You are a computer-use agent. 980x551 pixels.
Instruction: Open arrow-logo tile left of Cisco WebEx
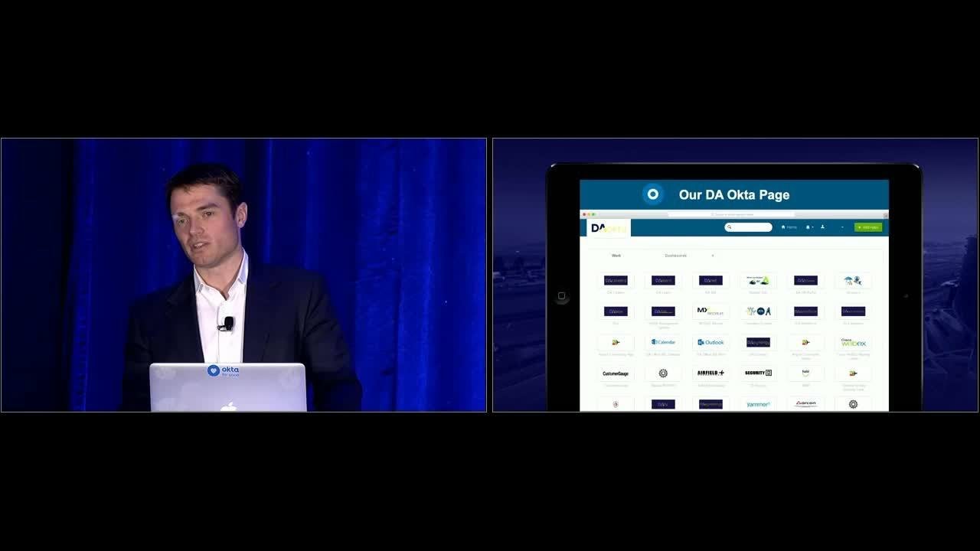click(x=805, y=343)
